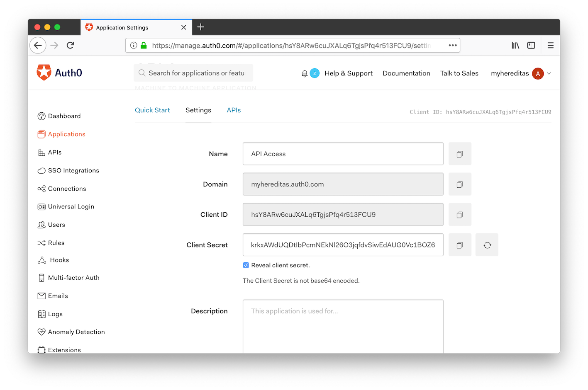Click the Emails envelope icon

(x=41, y=296)
